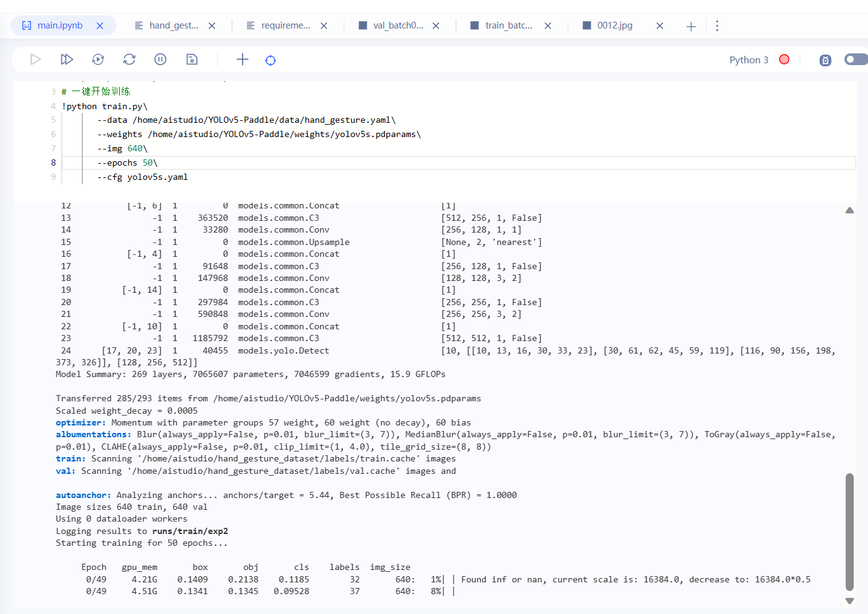The image size is (868, 614).
Task: Click the 'albumentations:' output label
Action: tap(94, 435)
